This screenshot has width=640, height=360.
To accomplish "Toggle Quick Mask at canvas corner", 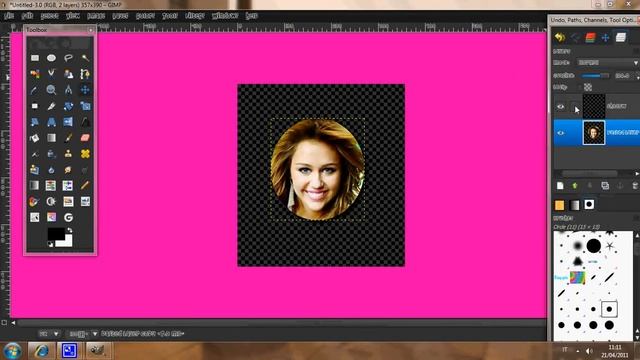I will point(4,322).
